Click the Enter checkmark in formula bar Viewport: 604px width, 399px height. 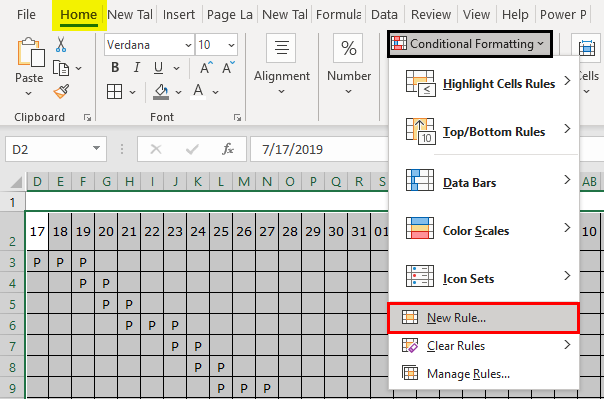tap(192, 149)
